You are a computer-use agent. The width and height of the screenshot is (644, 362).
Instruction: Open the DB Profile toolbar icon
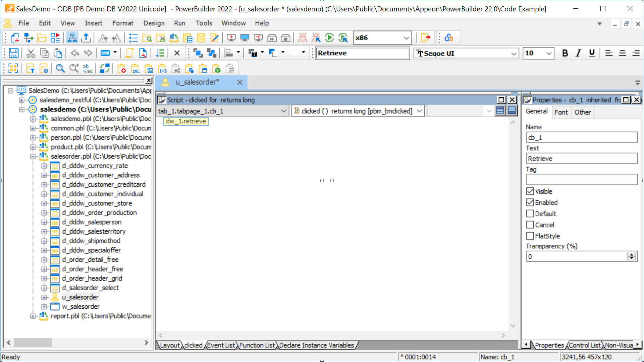[x=187, y=38]
